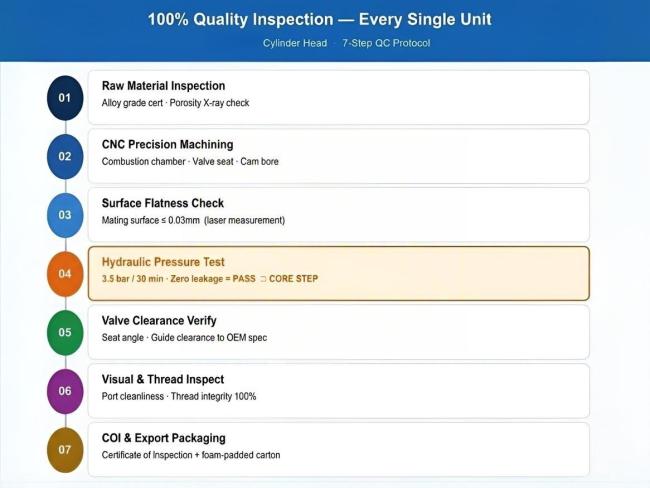Click the light blue 03 step circle
The height and width of the screenshot is (488, 650).
tap(65, 215)
